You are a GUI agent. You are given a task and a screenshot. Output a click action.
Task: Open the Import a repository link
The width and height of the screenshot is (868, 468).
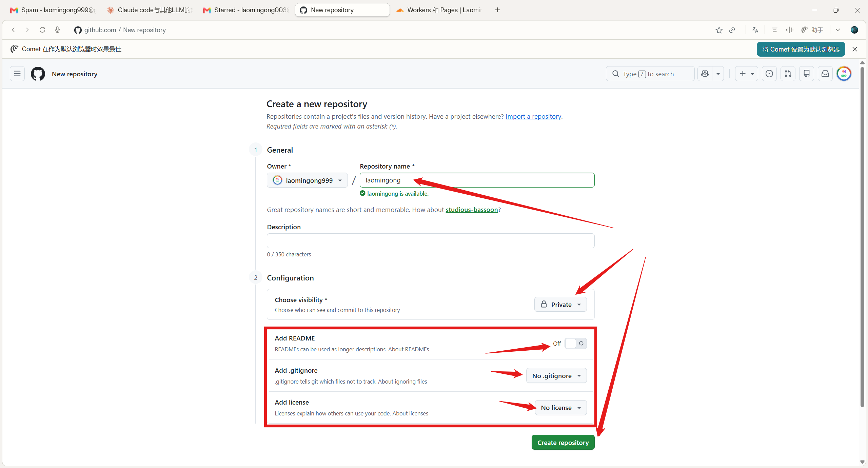[533, 116]
